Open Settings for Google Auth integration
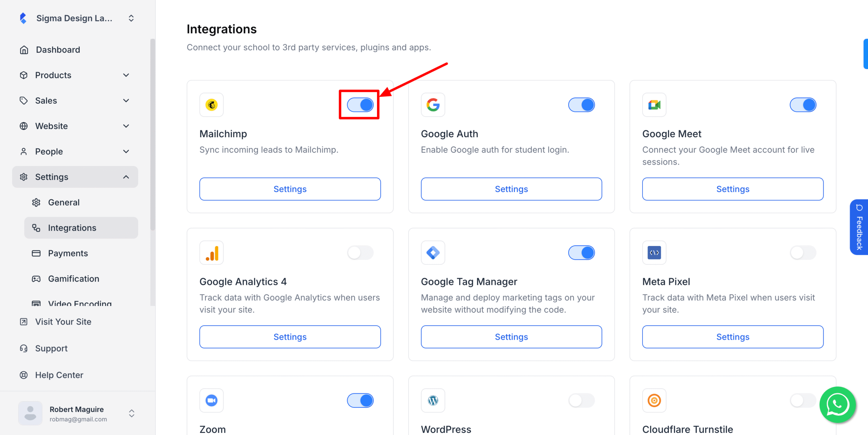 pyautogui.click(x=511, y=189)
